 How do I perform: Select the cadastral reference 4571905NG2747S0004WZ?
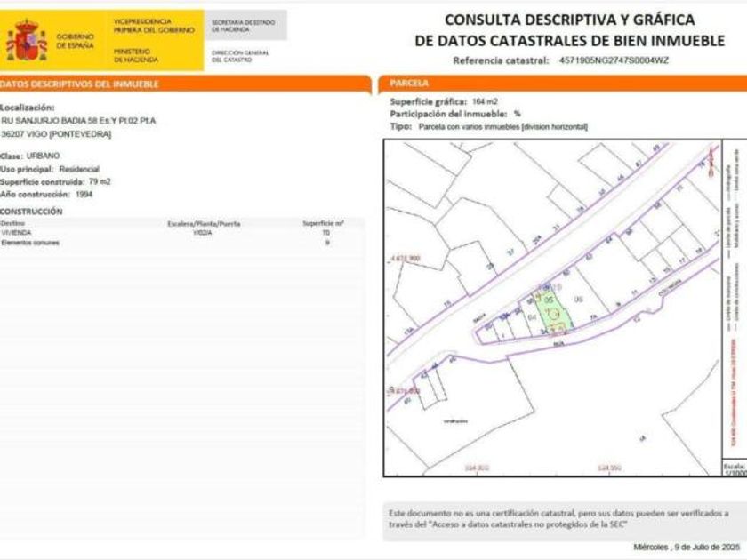(x=614, y=60)
